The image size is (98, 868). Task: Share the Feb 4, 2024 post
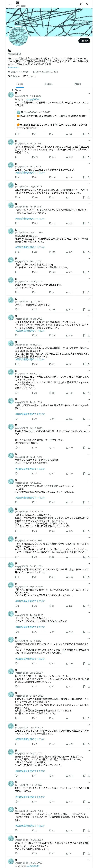(89, 272)
